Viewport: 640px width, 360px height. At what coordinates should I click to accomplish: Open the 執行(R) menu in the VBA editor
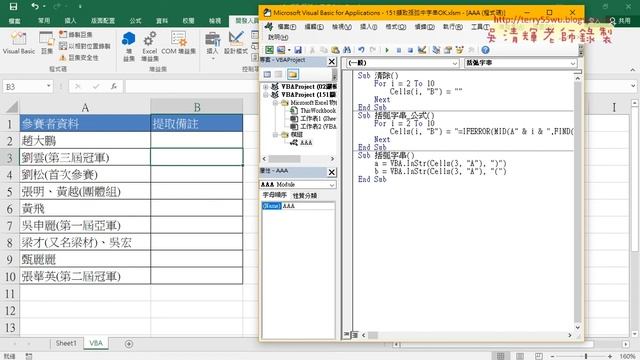[x=453, y=27]
